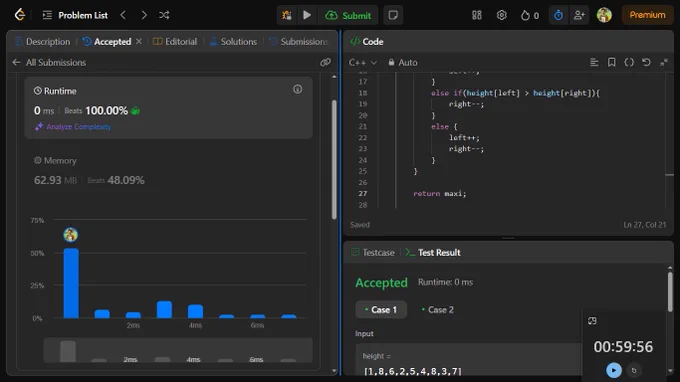Go to previous problem arrow

click(123, 15)
